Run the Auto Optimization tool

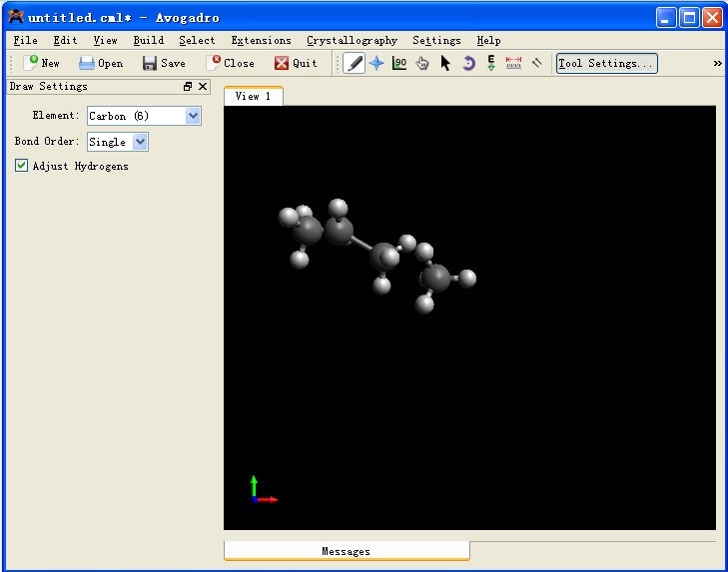pos(491,63)
